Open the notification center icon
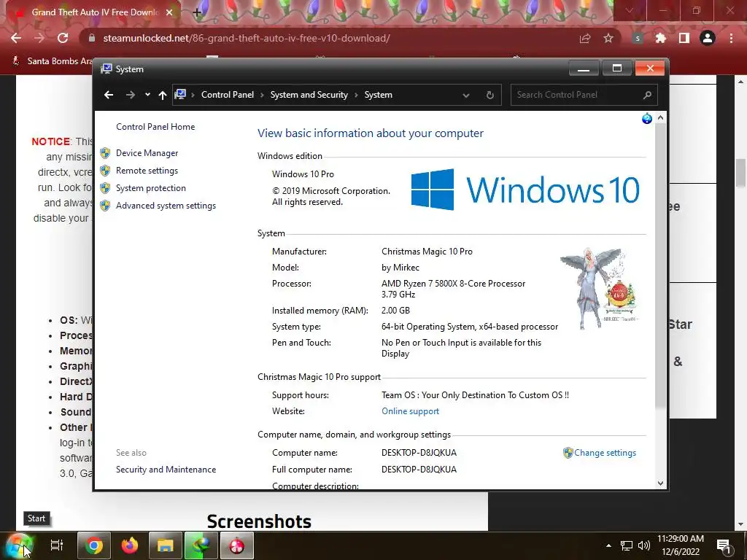 click(x=724, y=545)
